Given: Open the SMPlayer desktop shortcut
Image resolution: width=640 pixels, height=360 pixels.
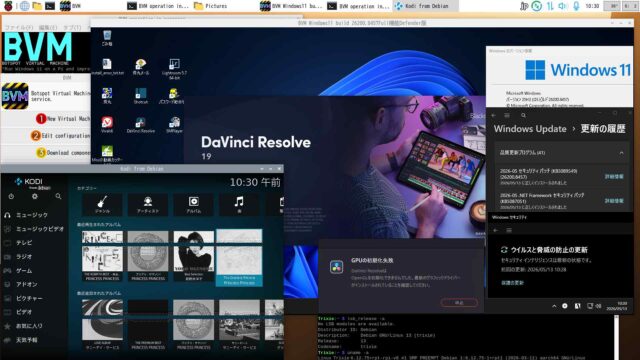Looking at the screenshot, I should pyautogui.click(x=174, y=124).
